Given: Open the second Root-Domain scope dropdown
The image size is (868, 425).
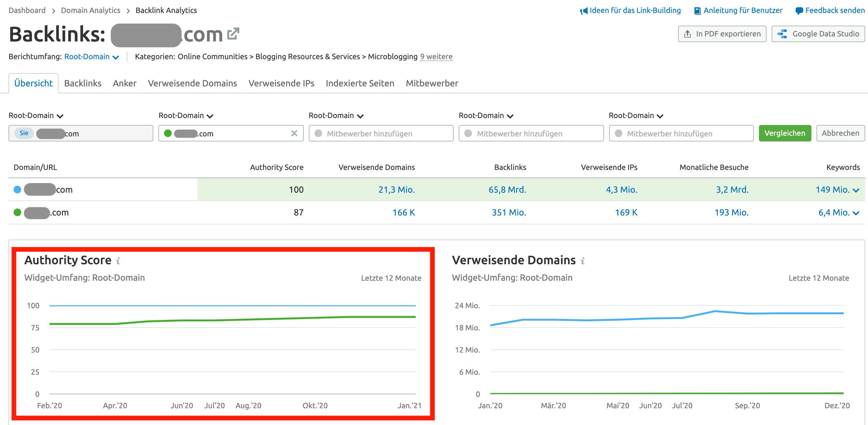Looking at the screenshot, I should (x=186, y=116).
